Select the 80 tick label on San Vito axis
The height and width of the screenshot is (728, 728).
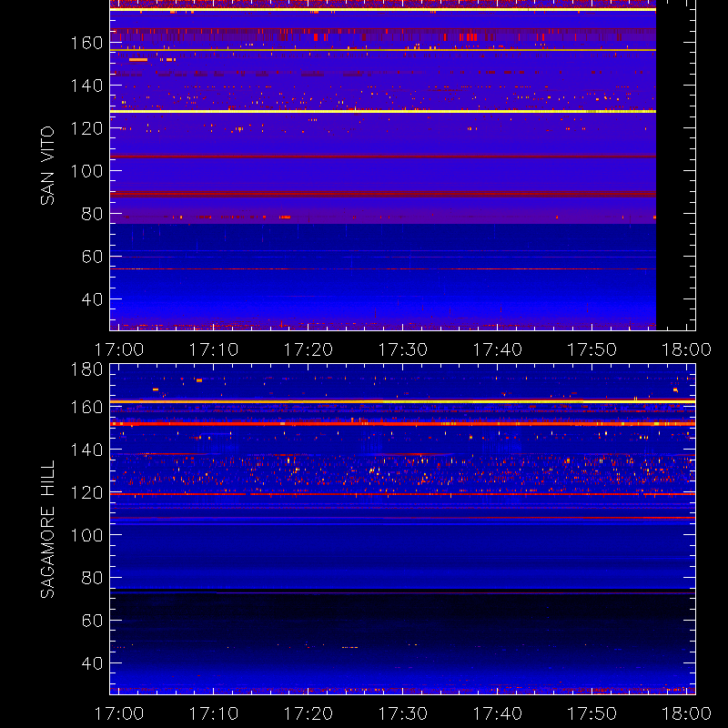pyautogui.click(x=92, y=214)
